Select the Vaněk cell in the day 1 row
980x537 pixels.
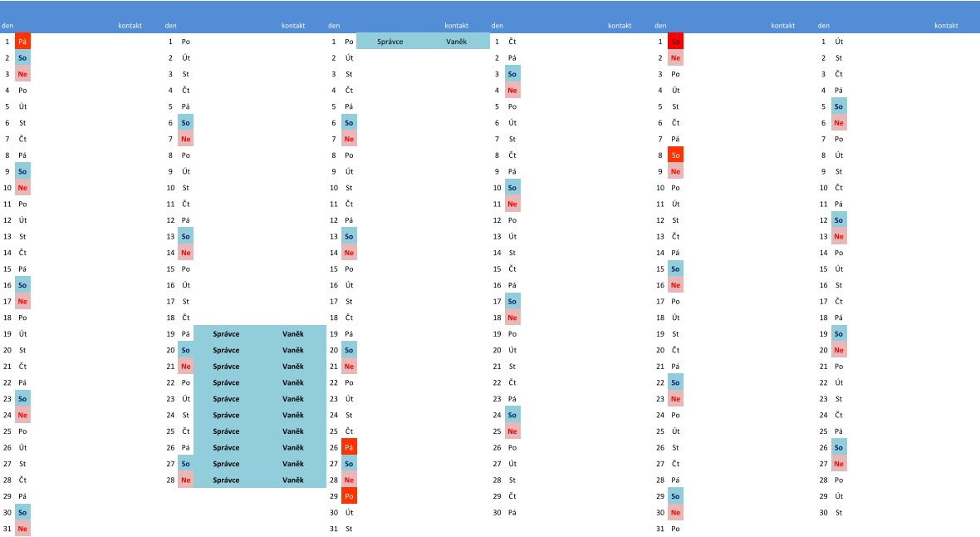[x=456, y=42]
